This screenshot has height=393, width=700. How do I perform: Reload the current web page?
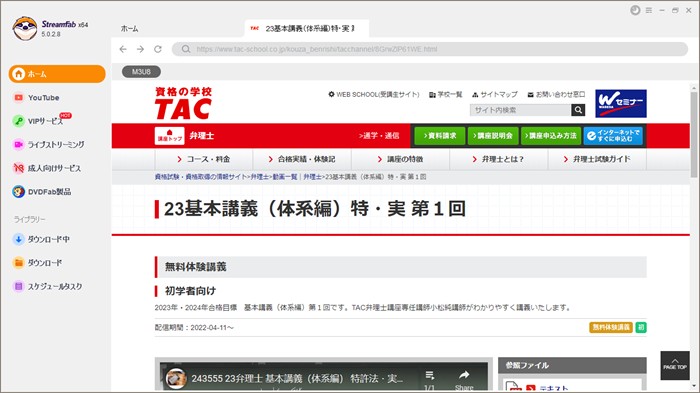point(158,49)
